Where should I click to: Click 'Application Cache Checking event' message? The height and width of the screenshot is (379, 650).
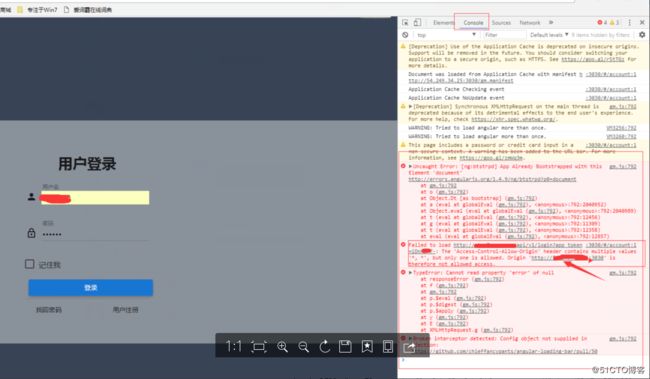(x=456, y=89)
